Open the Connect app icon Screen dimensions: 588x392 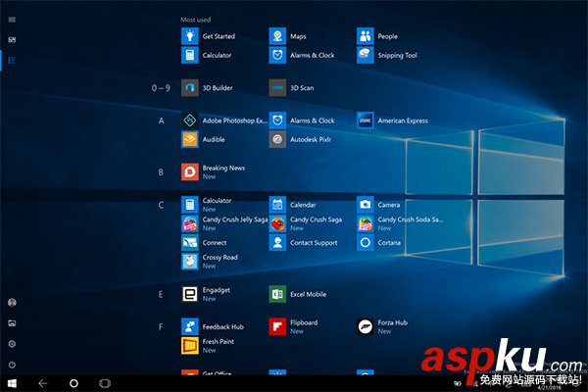pos(190,243)
